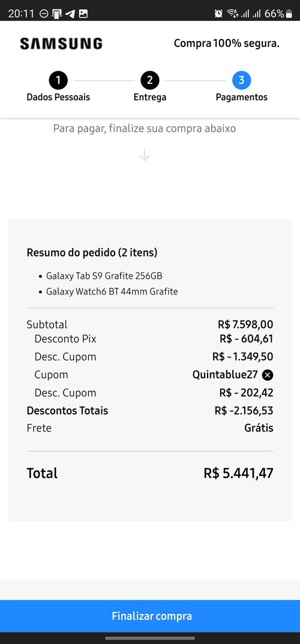This screenshot has height=644, width=300.
Task: Remove the Quintablue27 coupon
Action: tap(268, 375)
